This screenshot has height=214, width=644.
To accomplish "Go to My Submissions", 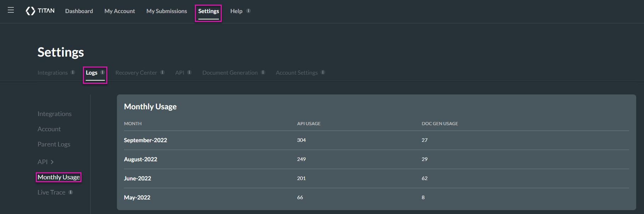I will [167, 11].
